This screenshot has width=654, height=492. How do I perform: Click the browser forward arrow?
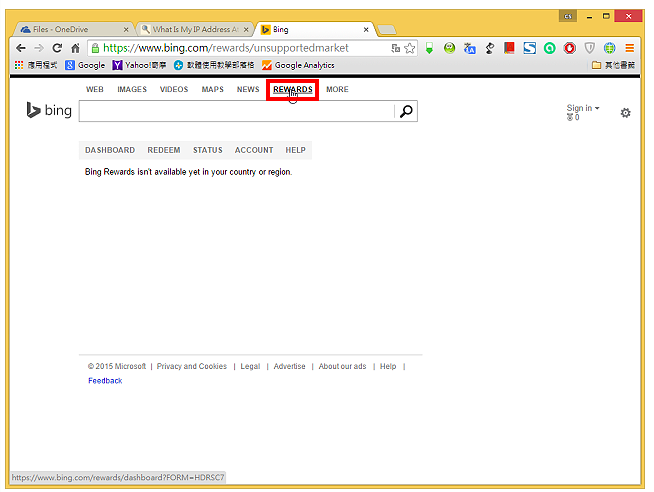click(x=39, y=48)
